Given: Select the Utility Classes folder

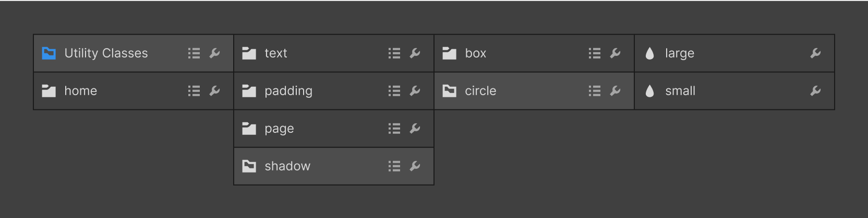Looking at the screenshot, I should pos(134,53).
